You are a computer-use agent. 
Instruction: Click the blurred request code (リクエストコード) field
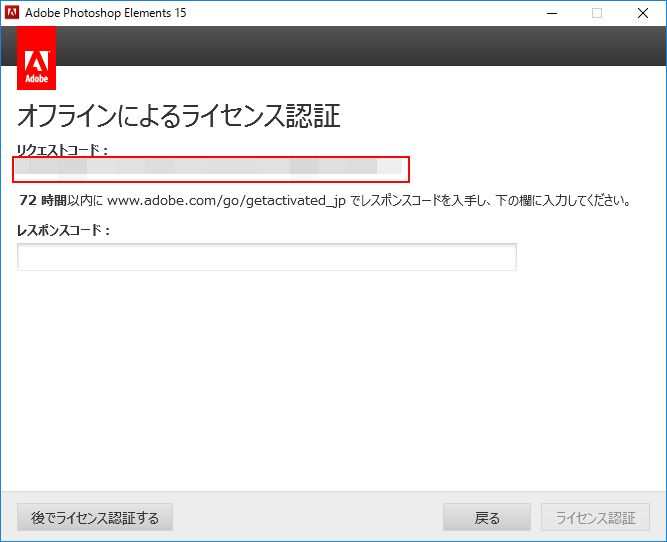[x=211, y=169]
